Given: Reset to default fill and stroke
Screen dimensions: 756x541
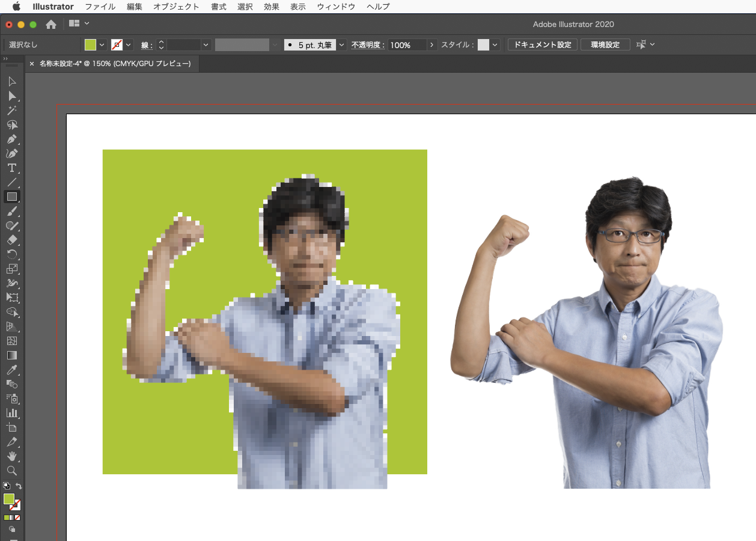Looking at the screenshot, I should coord(7,486).
